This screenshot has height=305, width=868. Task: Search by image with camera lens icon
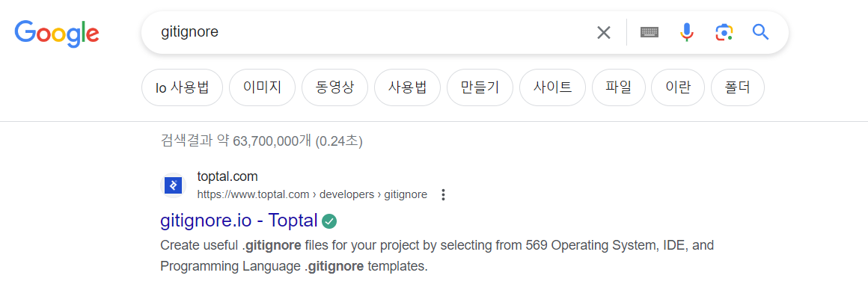(724, 33)
